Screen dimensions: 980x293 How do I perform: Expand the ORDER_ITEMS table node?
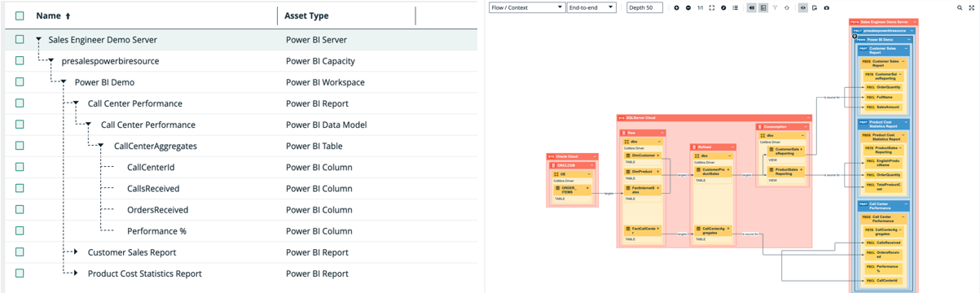(x=587, y=188)
